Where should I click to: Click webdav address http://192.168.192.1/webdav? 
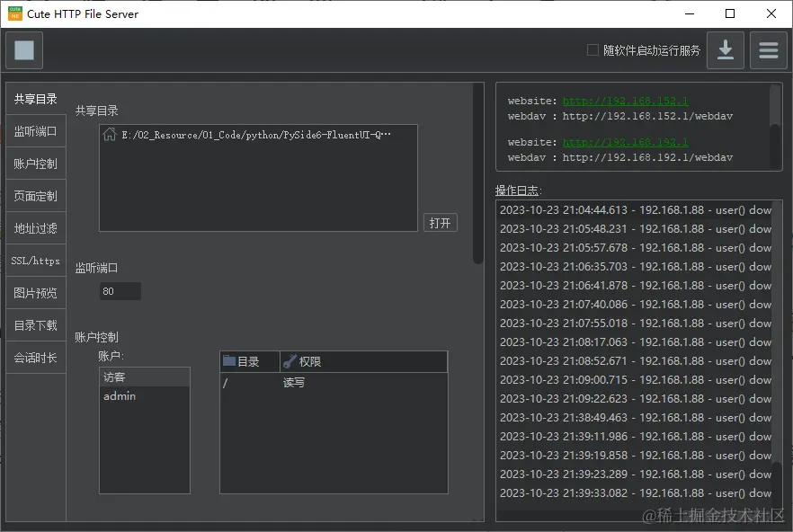(647, 158)
